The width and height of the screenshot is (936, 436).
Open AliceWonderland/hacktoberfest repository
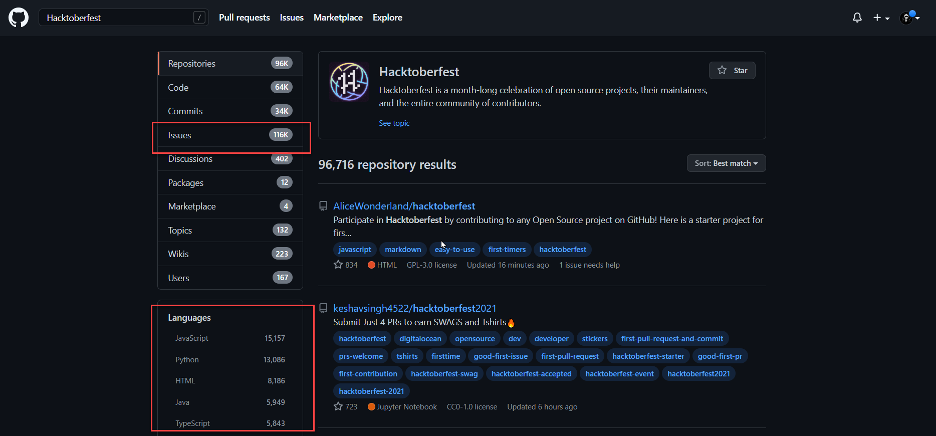click(404, 206)
